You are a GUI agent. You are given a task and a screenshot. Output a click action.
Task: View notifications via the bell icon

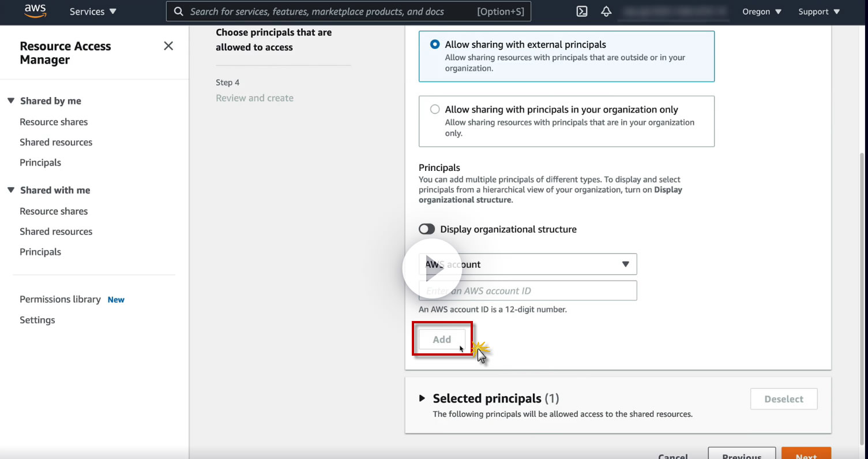pos(606,12)
